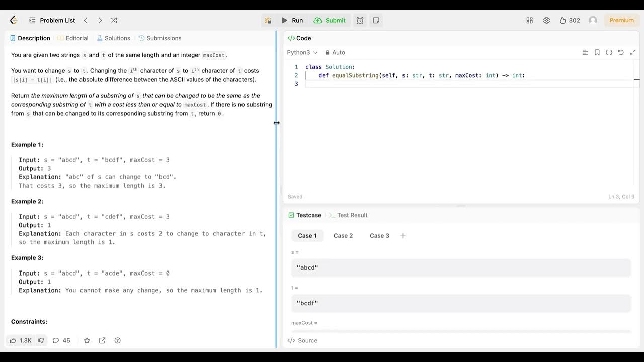Open the notes sticky icon
Viewport: 644px width, 362px height.
click(x=376, y=20)
